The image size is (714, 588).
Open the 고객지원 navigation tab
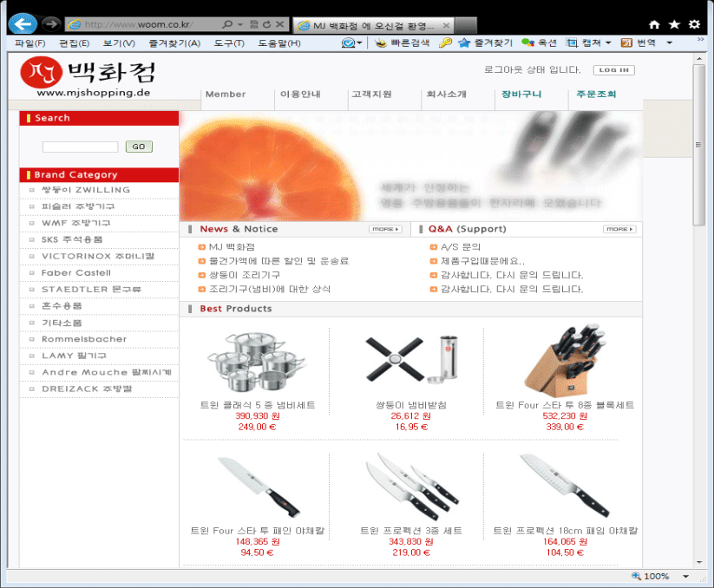[371, 95]
